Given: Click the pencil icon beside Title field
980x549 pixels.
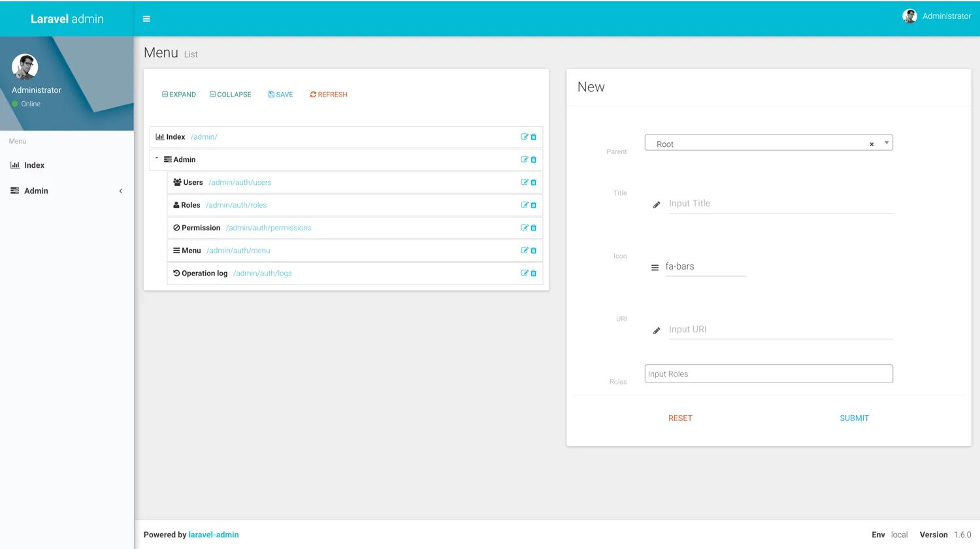Looking at the screenshot, I should point(657,205).
